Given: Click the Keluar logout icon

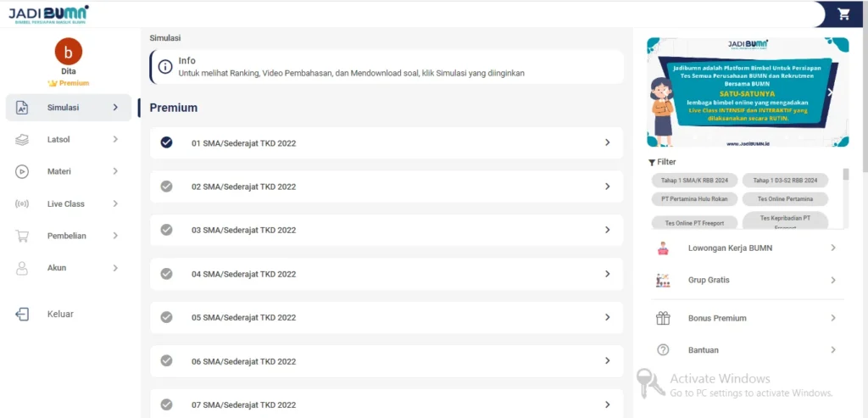Looking at the screenshot, I should 23,314.
